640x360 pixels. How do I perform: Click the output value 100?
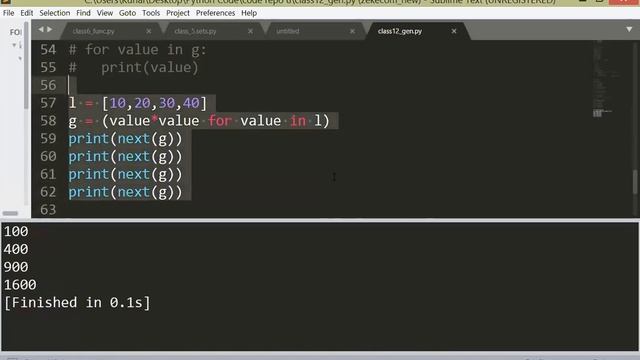coord(16,231)
